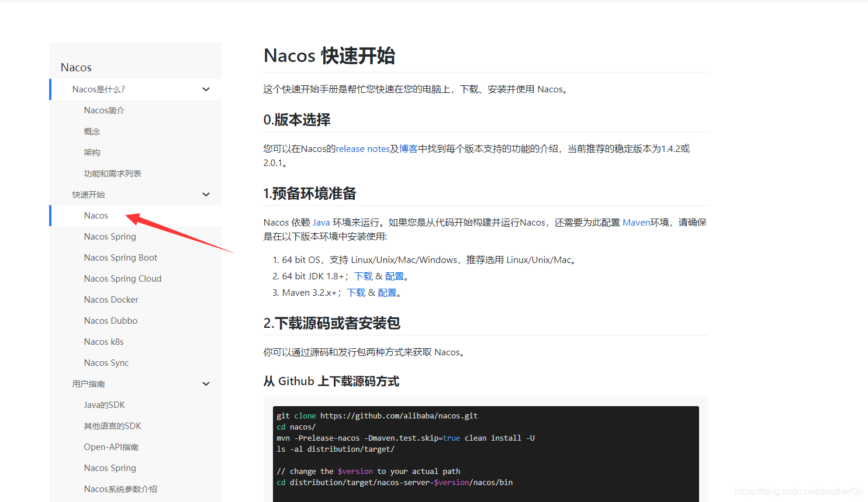Collapse the 快速开始 section chevron
This screenshot has width=868, height=502.
point(206,195)
